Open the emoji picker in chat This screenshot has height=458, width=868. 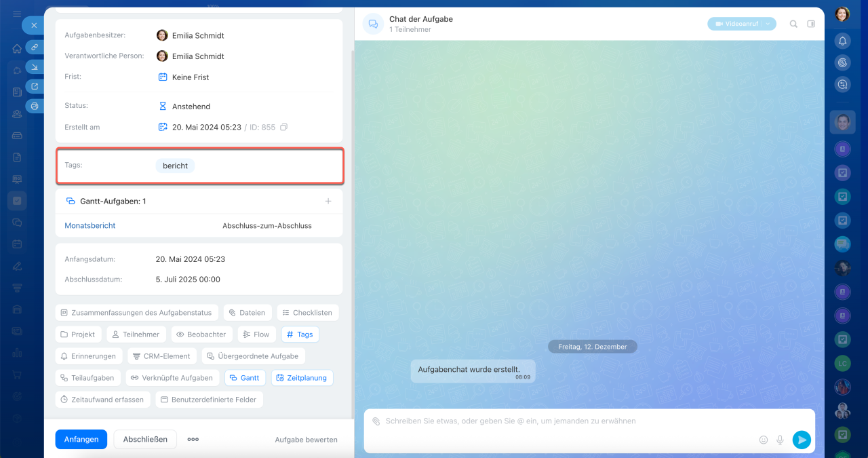pos(764,440)
